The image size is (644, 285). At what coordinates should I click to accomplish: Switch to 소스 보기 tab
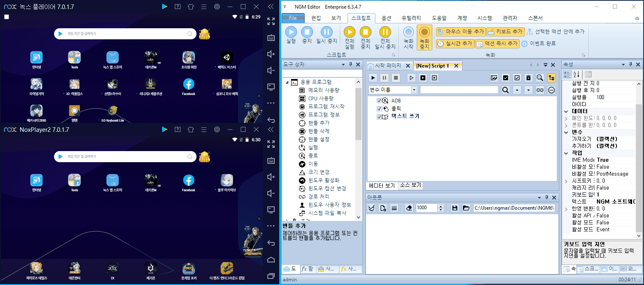click(411, 185)
